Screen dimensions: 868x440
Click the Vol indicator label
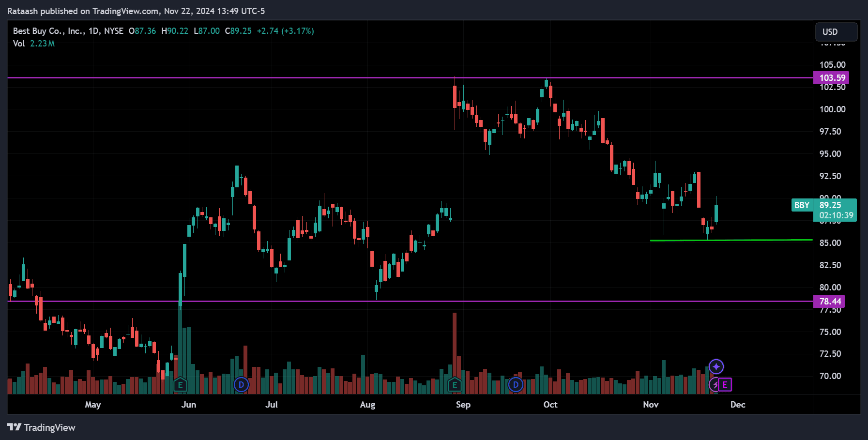[19, 44]
